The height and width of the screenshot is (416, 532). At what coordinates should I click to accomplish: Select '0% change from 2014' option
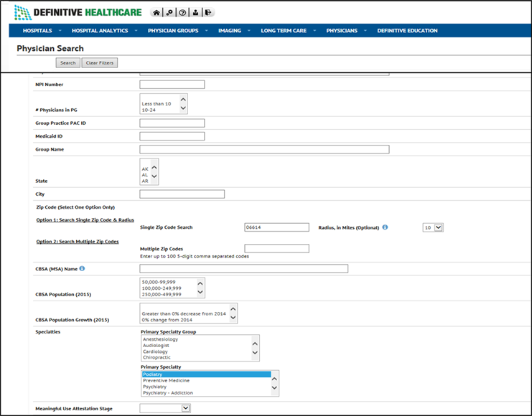click(x=167, y=320)
